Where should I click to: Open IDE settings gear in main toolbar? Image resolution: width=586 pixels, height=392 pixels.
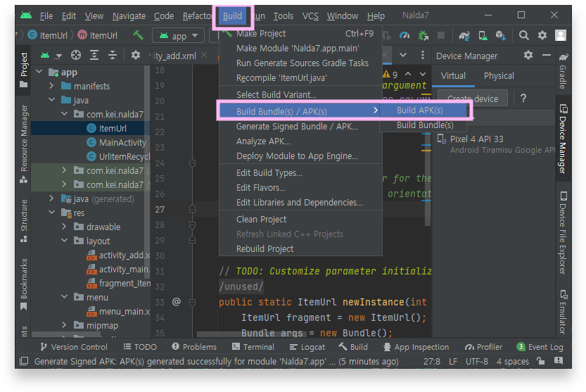(542, 35)
